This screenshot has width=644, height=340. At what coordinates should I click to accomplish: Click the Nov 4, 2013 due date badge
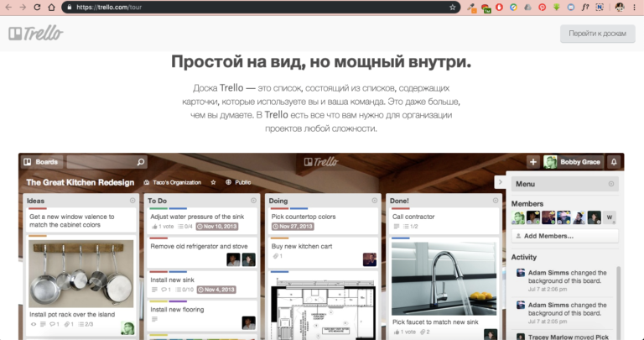216,290
